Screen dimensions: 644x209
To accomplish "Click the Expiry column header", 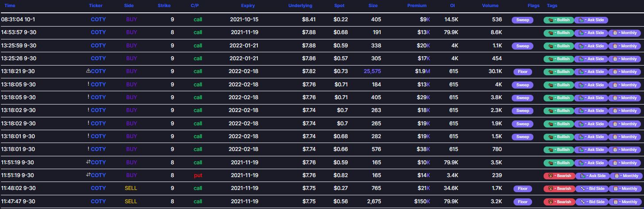I will coord(248,6).
